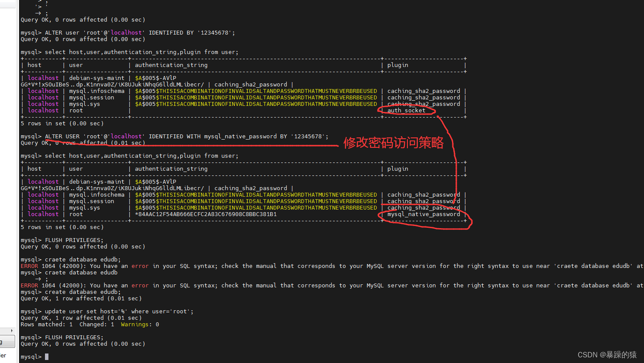Viewport: 644px width, 363px height.
Task: Click the misspelled 'craete database edudb;' command with semicolon
Action: 83,260
